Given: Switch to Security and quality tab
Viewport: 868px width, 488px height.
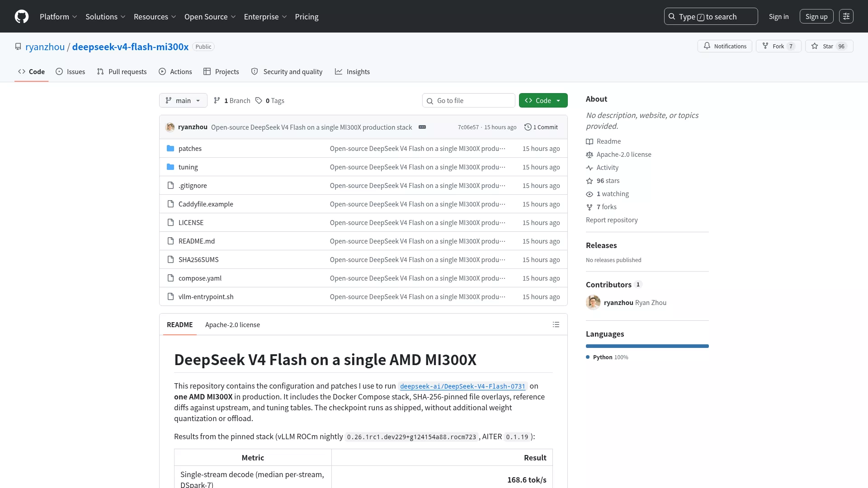Looking at the screenshot, I should point(287,72).
